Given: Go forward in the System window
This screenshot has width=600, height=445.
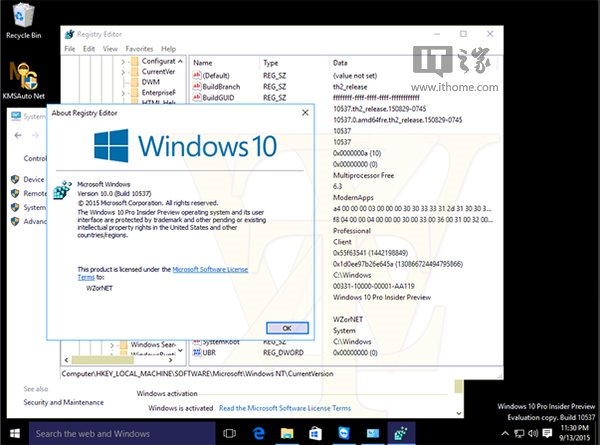Looking at the screenshot, I should point(35,135).
